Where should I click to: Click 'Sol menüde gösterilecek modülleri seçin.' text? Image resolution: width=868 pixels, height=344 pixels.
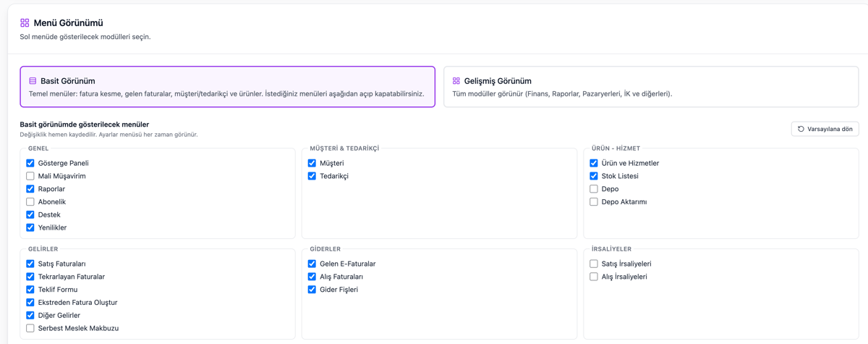(x=85, y=36)
